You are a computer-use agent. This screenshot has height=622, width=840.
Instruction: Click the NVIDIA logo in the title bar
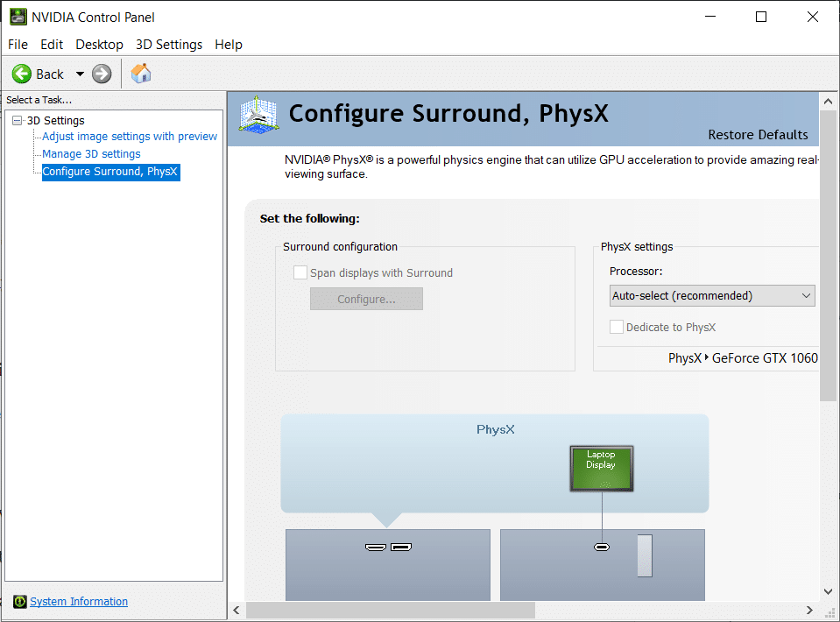(x=18, y=16)
